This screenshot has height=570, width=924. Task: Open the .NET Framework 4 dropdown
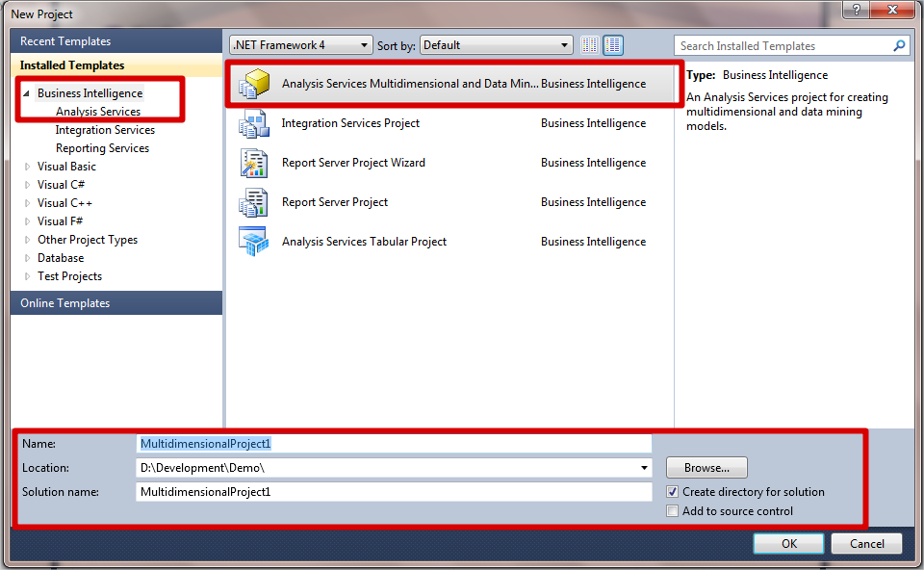coord(300,45)
